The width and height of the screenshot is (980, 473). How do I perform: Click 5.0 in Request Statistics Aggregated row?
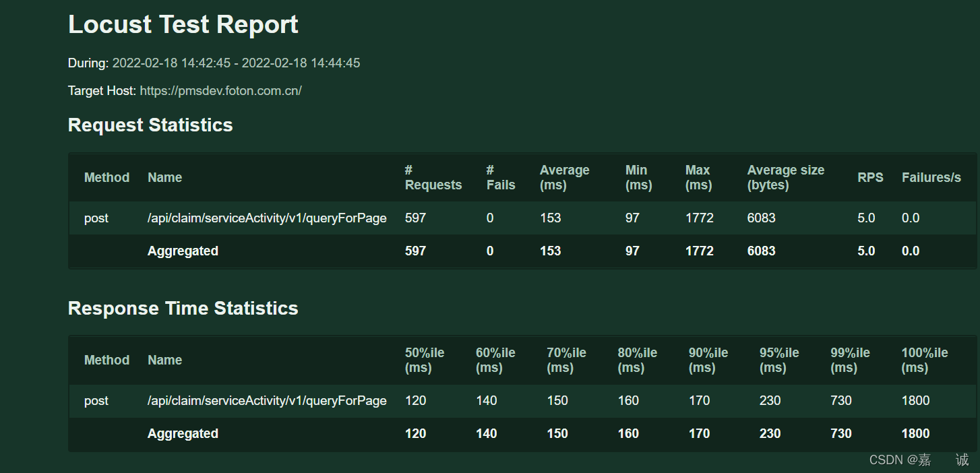(866, 251)
